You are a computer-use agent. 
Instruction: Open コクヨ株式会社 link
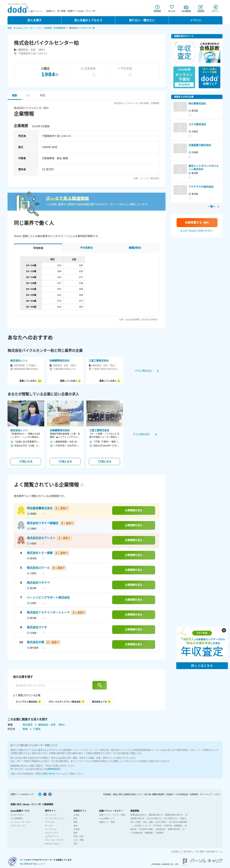point(197,124)
